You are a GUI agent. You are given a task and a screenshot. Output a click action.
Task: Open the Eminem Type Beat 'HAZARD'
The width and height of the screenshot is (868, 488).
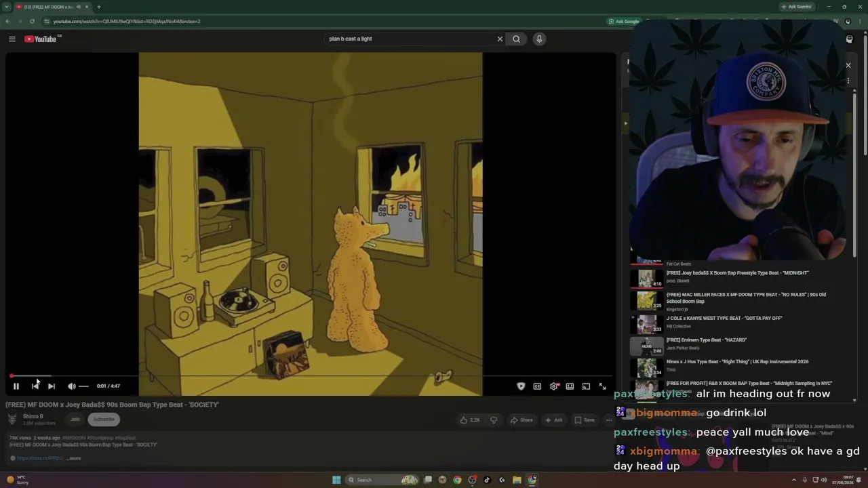point(707,340)
